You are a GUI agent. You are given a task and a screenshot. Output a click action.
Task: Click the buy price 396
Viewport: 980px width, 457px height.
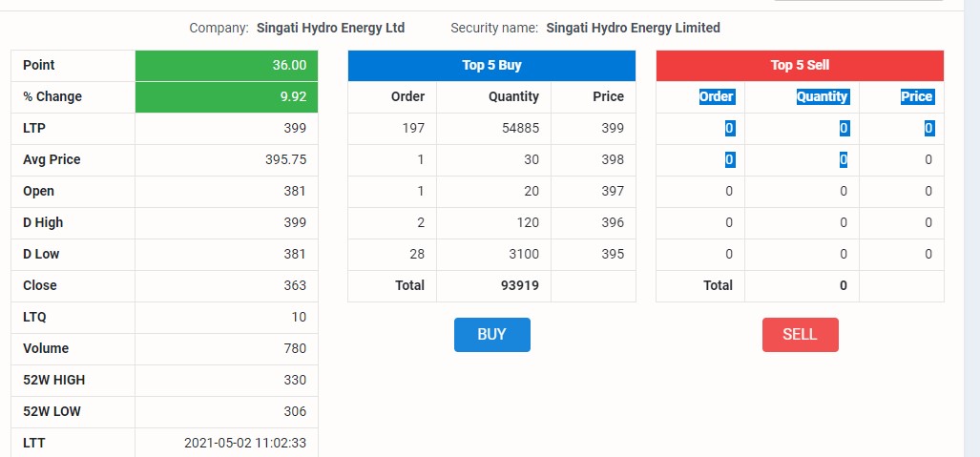tap(613, 222)
